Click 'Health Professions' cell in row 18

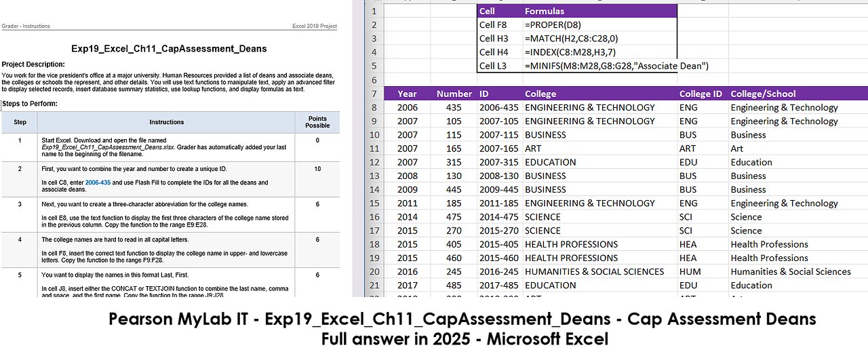[x=798, y=244]
